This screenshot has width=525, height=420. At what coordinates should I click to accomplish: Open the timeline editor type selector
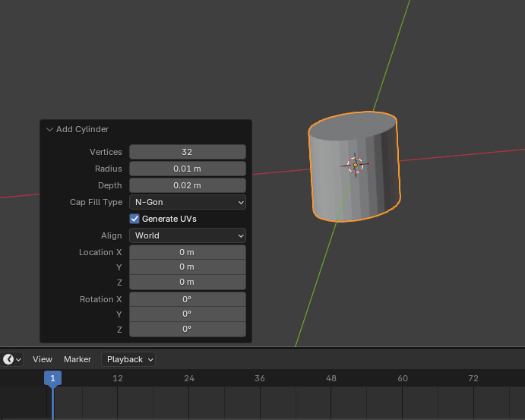click(12, 359)
